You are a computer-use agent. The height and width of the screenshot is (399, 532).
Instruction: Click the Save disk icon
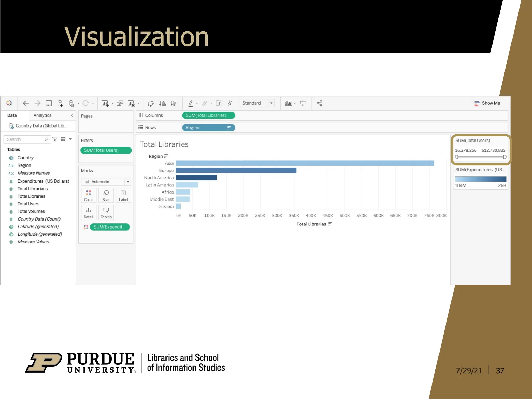49,103
